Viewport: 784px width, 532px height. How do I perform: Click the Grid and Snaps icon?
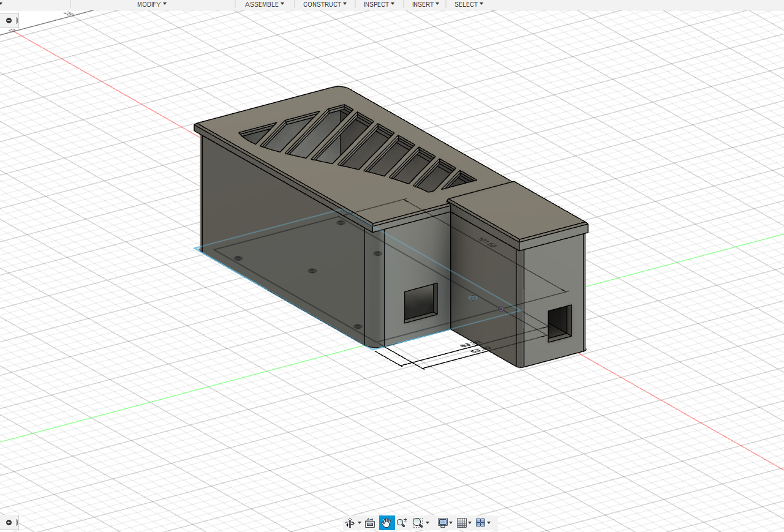pyautogui.click(x=462, y=523)
